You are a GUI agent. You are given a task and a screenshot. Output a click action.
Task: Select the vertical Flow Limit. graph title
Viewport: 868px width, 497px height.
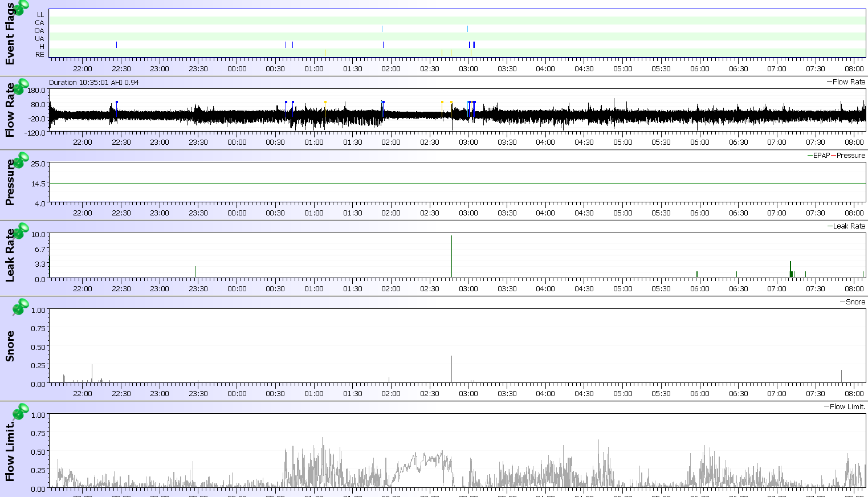10,452
